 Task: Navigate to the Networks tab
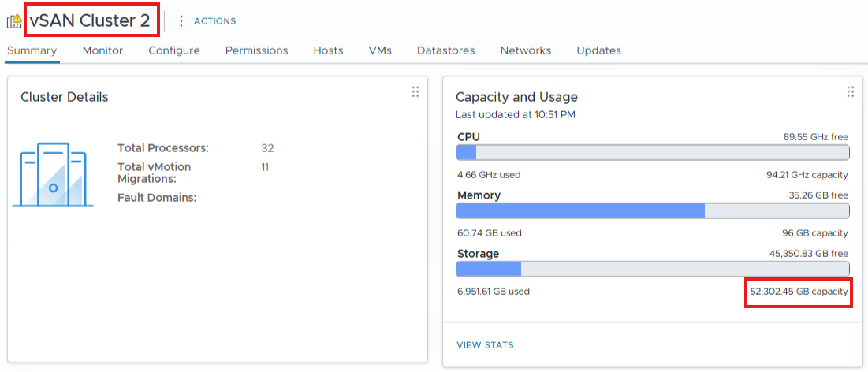(x=525, y=50)
